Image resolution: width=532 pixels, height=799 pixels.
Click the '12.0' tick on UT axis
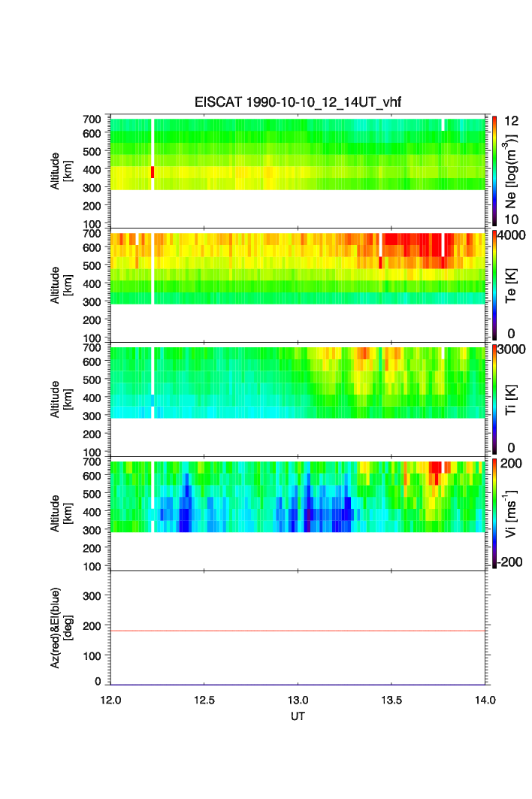point(110,700)
